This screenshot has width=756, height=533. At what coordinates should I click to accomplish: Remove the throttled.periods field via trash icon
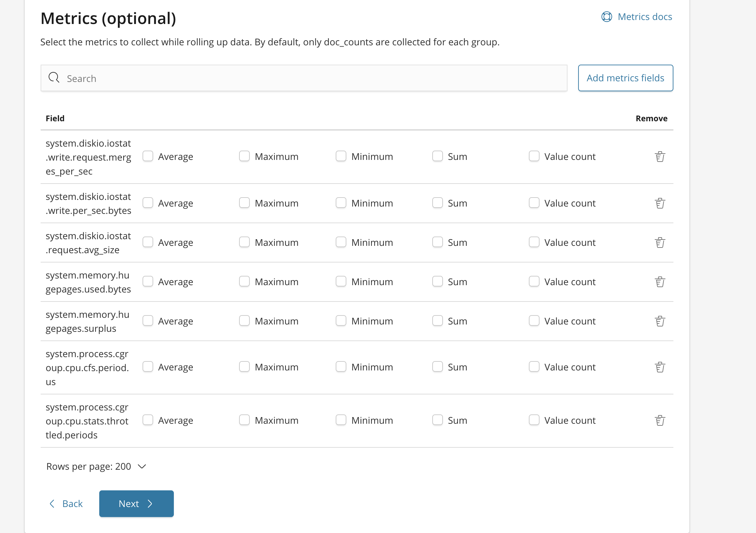[660, 420]
